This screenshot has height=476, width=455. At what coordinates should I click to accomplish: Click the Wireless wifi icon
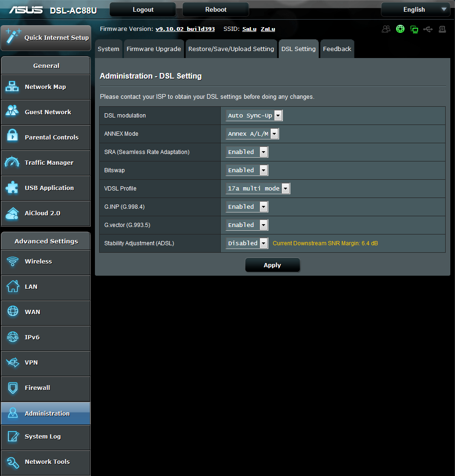click(13, 261)
